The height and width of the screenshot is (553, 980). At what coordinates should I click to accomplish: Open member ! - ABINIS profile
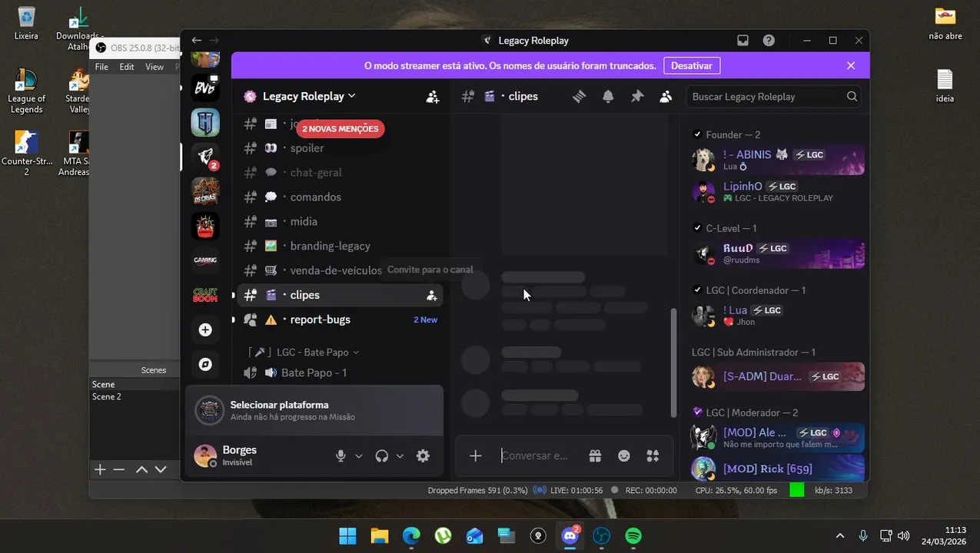point(777,160)
